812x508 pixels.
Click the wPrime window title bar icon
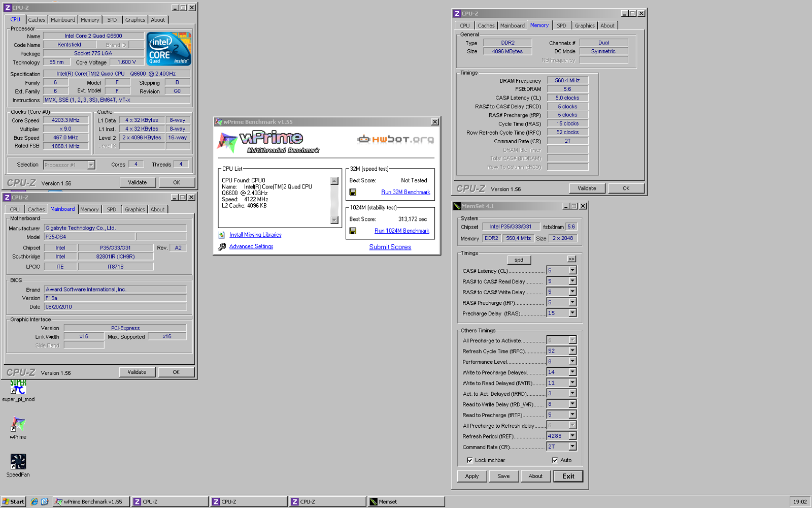tap(219, 122)
